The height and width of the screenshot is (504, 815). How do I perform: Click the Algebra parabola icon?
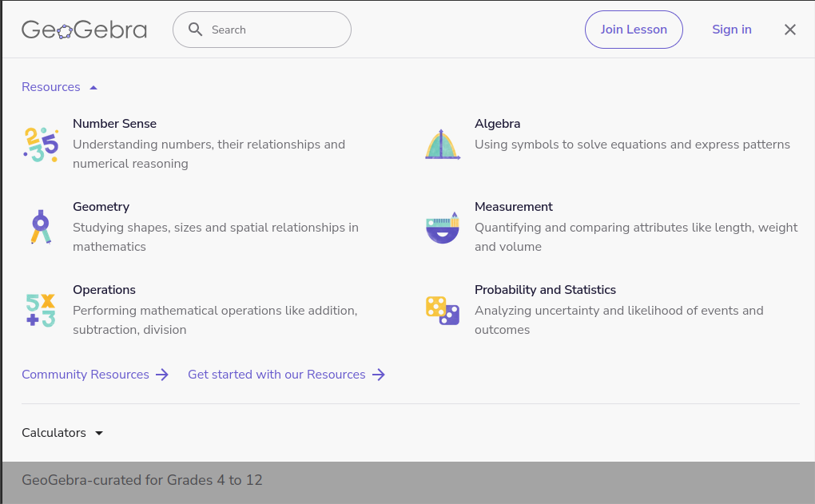(x=443, y=144)
